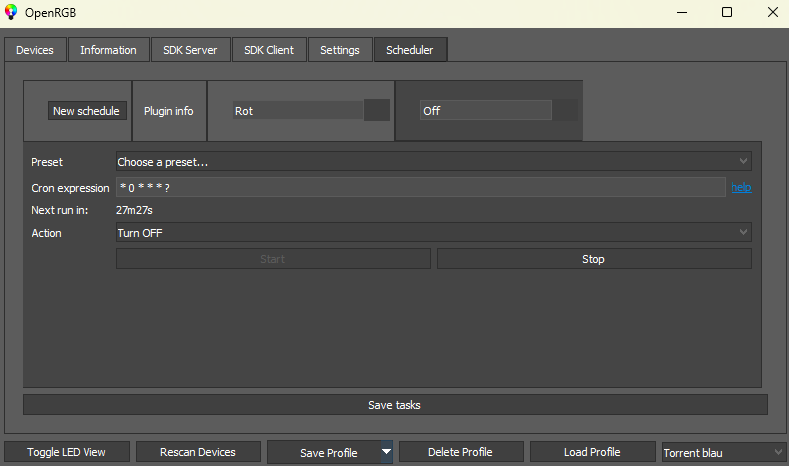Stop the running schedule
The height and width of the screenshot is (466, 789).
594,259
